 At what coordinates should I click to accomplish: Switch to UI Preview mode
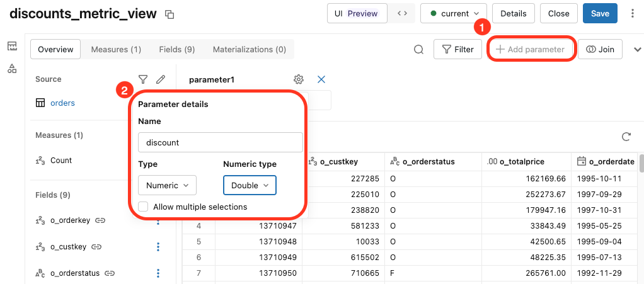click(357, 14)
